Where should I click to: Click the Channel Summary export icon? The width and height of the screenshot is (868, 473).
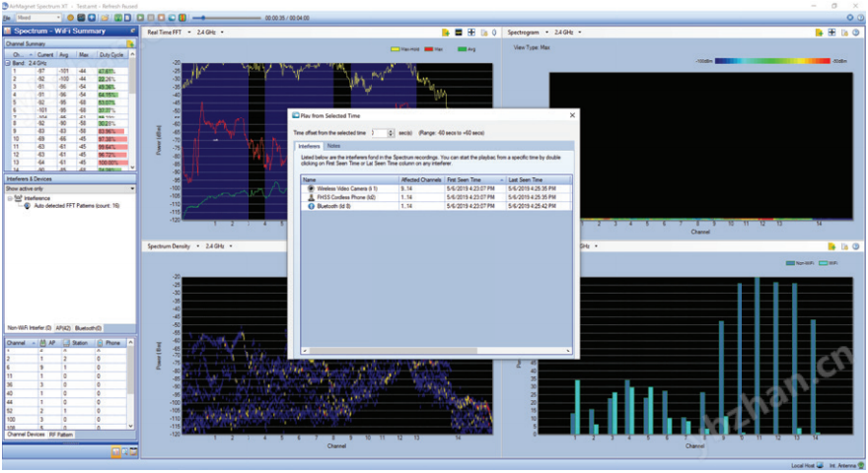click(130, 44)
